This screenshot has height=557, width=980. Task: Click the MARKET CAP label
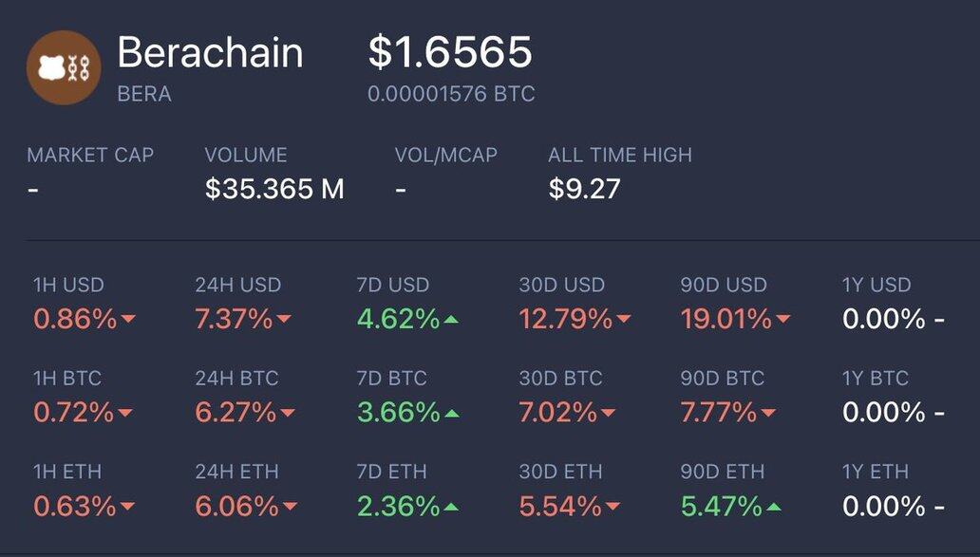pos(90,156)
